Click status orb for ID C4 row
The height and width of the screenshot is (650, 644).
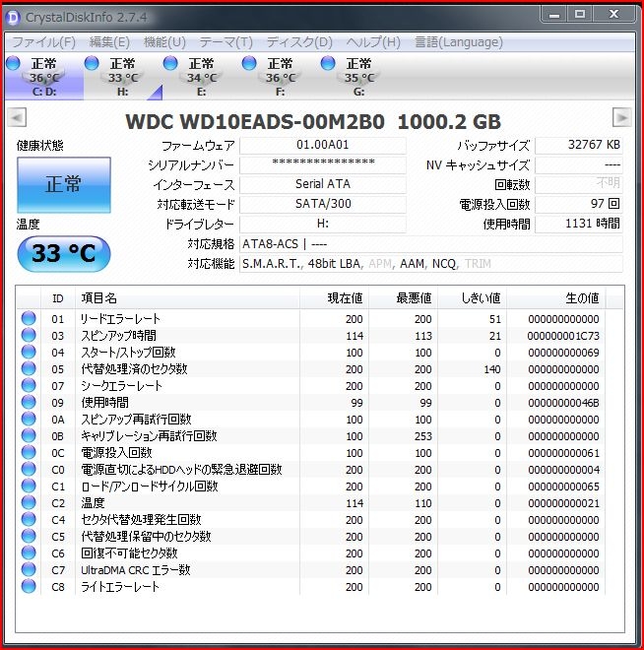point(29,519)
